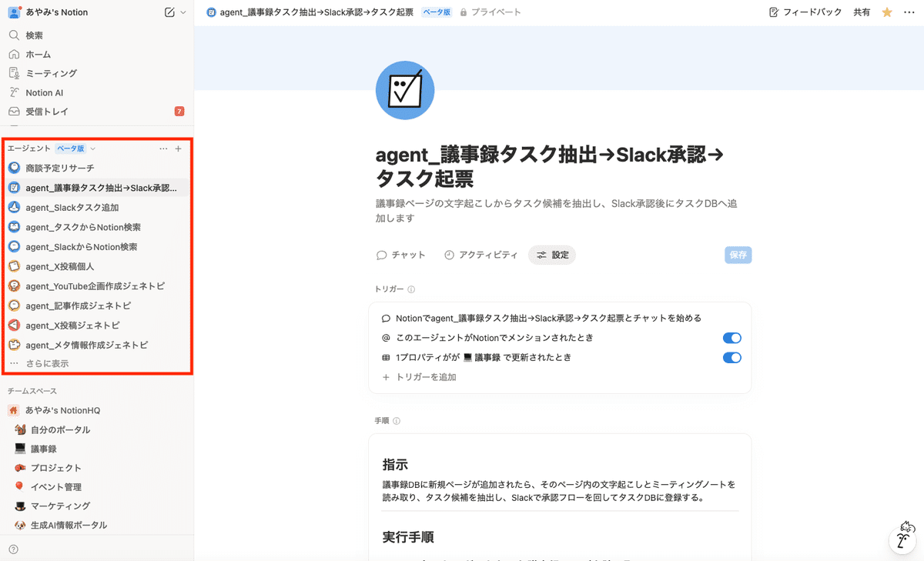Click info icon next to トリガー
Viewport: 924px width, 561px height.
(411, 289)
